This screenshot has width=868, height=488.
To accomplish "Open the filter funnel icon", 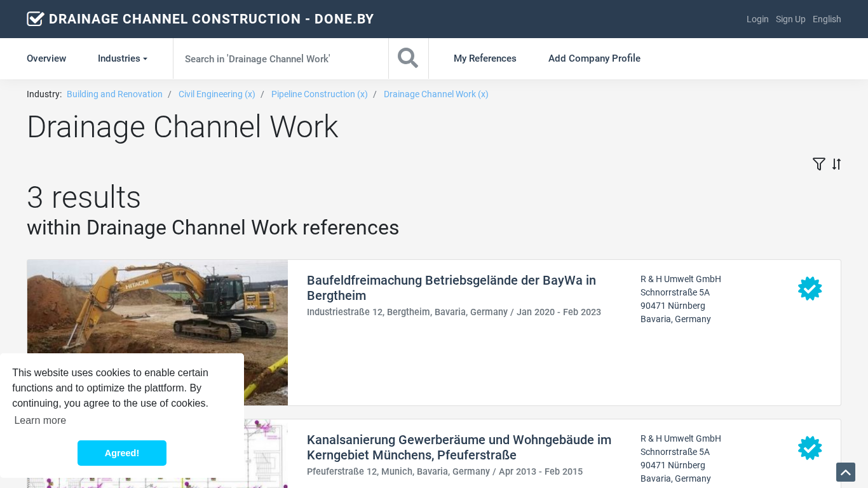I will tap(818, 165).
